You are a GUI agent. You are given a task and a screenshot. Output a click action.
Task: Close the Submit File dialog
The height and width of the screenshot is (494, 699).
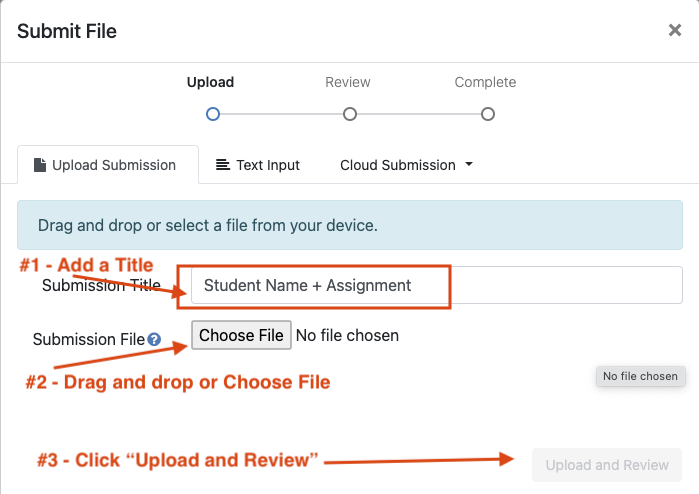(x=675, y=31)
